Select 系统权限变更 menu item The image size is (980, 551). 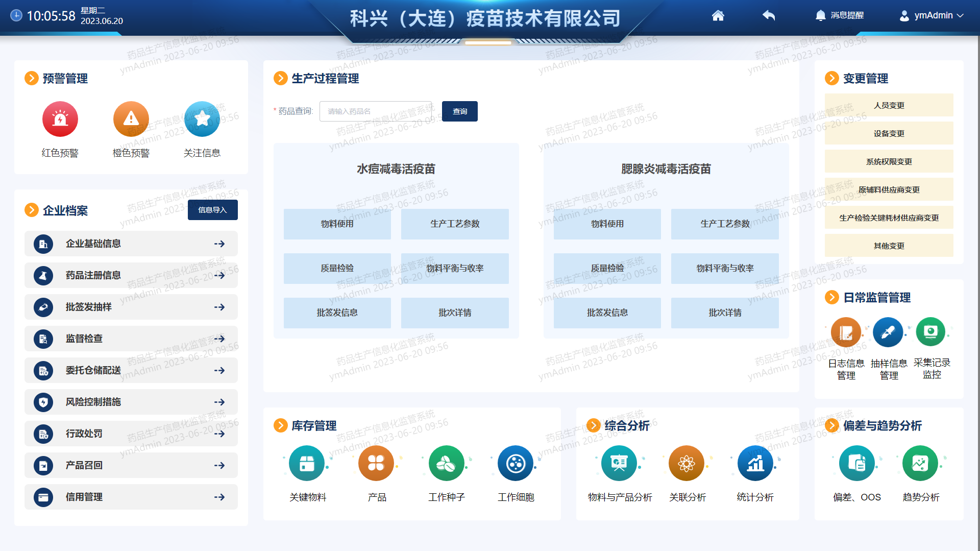889,161
